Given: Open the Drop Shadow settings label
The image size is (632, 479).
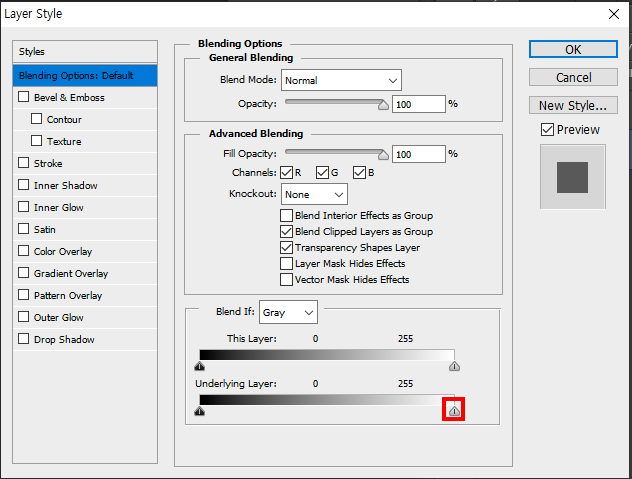Looking at the screenshot, I should [x=64, y=339].
